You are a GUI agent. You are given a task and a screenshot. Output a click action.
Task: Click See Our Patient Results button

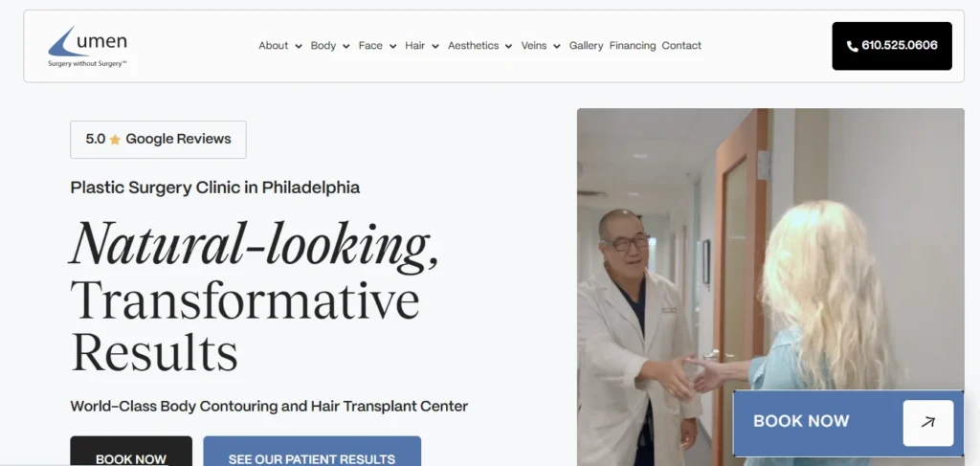[x=312, y=451]
